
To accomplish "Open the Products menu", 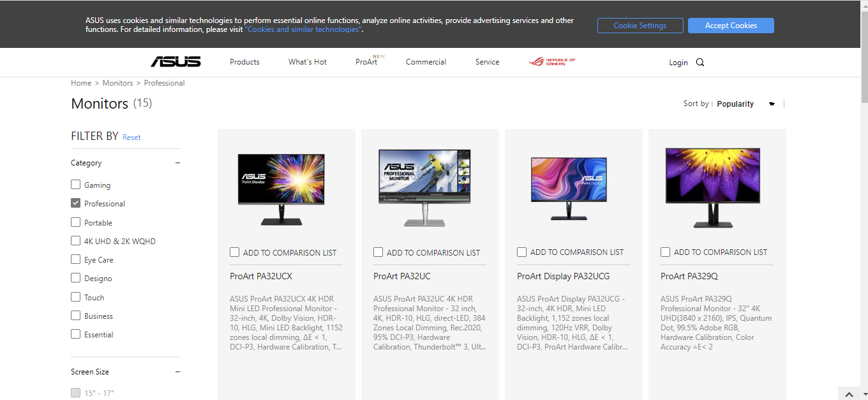I will [244, 62].
